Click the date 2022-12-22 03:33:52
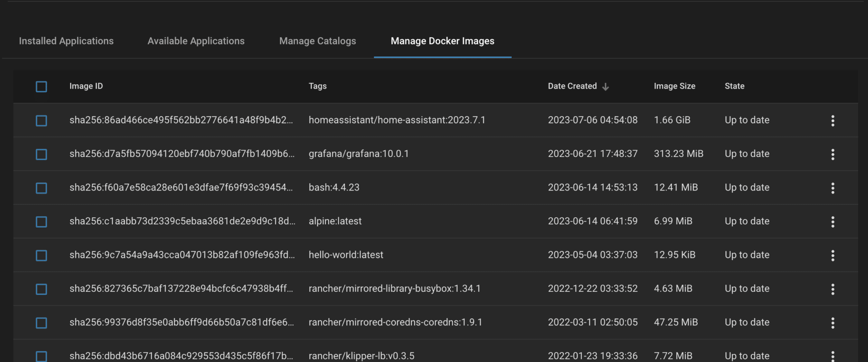 [x=593, y=288]
